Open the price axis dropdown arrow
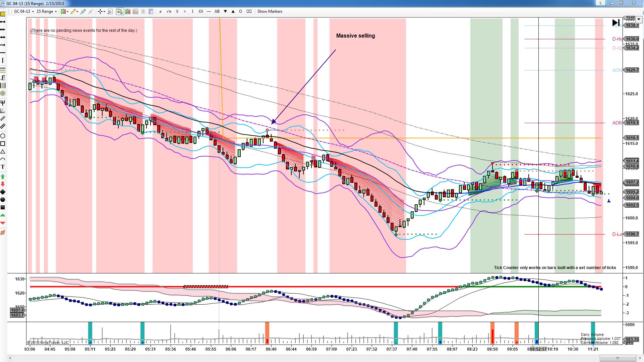Screen dimensions: 644x362 639,20
